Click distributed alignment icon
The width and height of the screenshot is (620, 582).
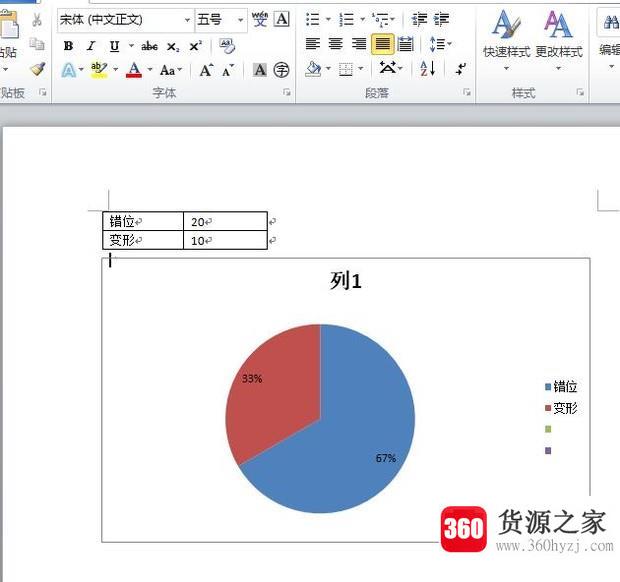click(405, 43)
